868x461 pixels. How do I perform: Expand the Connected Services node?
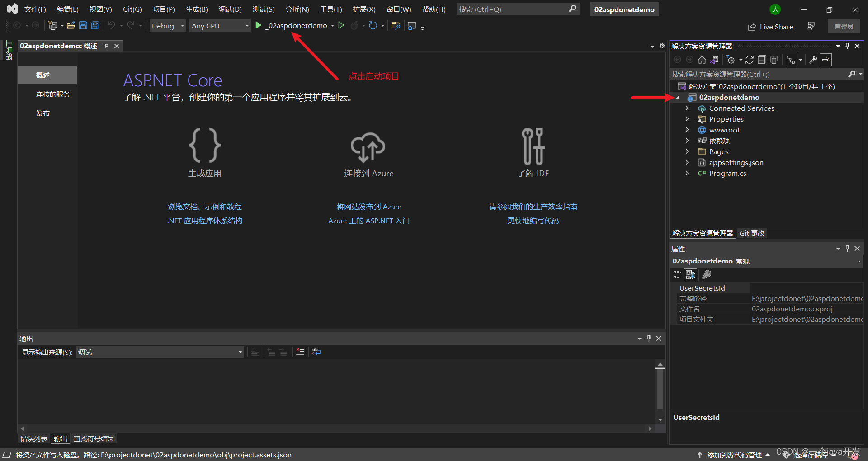(687, 108)
